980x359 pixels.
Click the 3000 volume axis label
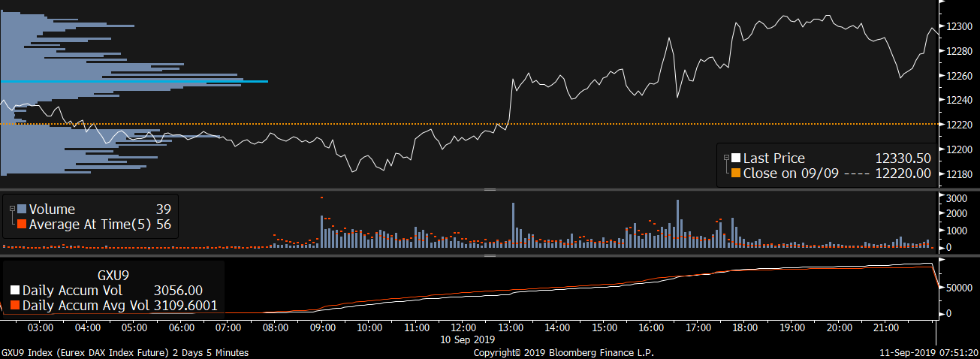point(956,198)
